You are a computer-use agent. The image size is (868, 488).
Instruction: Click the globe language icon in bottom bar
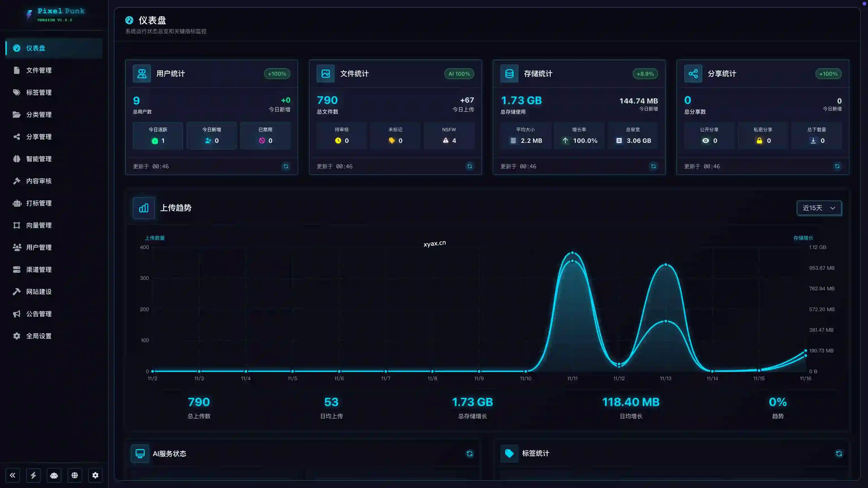75,475
